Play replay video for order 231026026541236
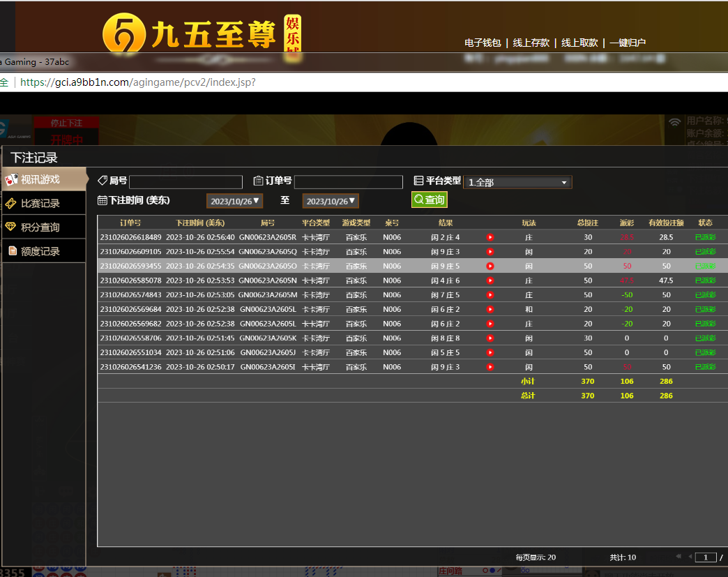 click(x=490, y=367)
